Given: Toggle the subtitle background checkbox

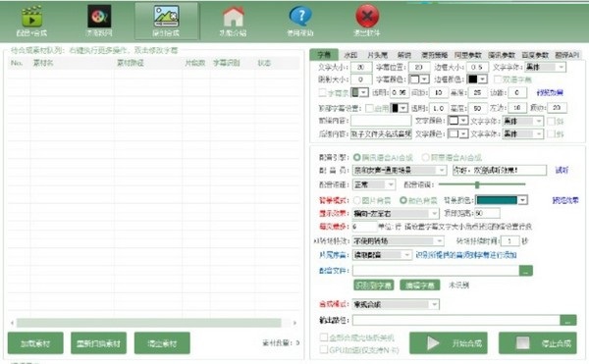Looking at the screenshot, I should (322, 92).
